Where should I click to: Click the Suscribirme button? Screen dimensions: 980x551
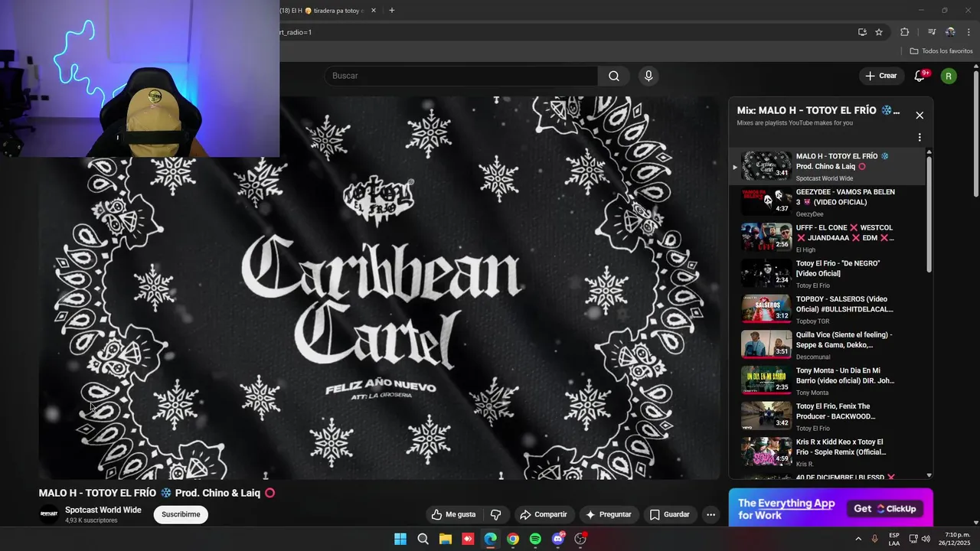tap(181, 514)
